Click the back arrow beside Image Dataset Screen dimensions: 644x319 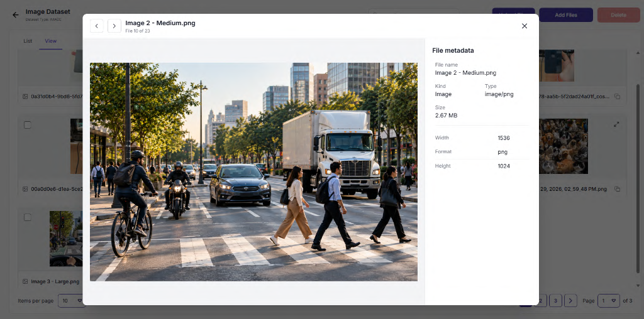click(x=16, y=15)
